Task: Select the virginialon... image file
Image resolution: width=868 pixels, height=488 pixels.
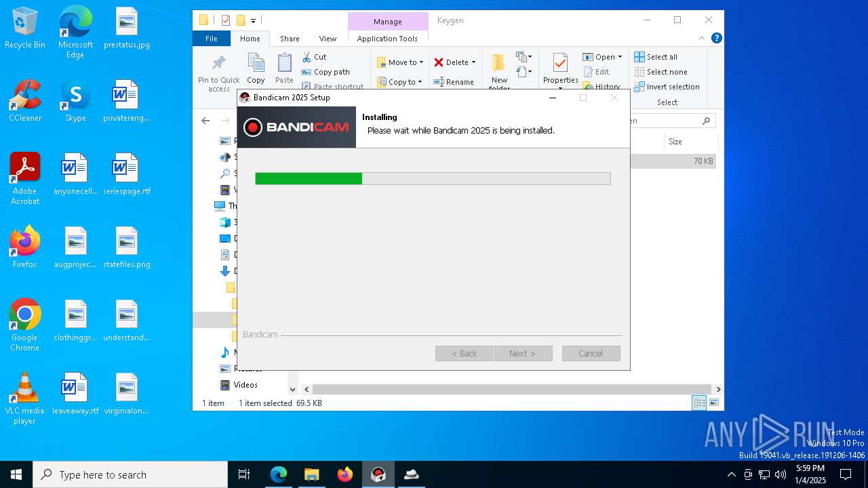Action: click(x=127, y=394)
